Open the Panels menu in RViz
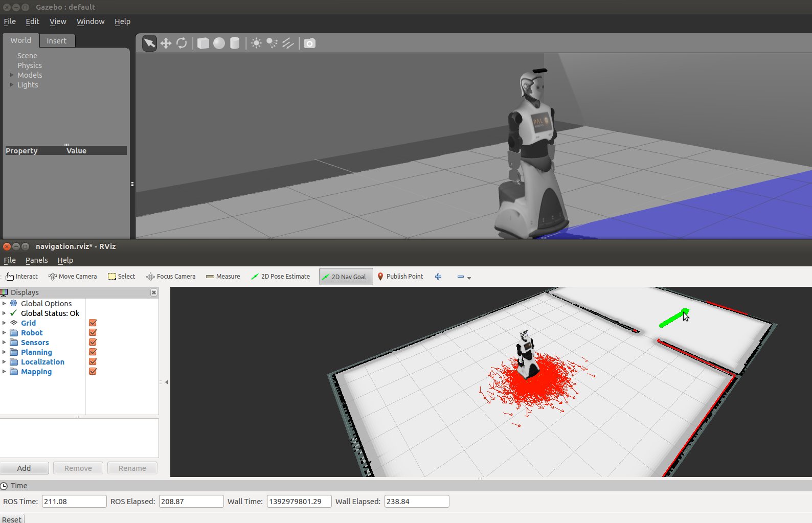Screen dimensions: 812x523 [36, 260]
